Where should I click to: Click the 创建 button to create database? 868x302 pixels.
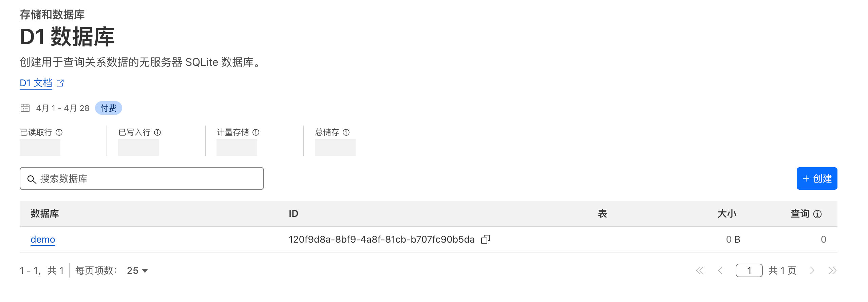tap(817, 178)
